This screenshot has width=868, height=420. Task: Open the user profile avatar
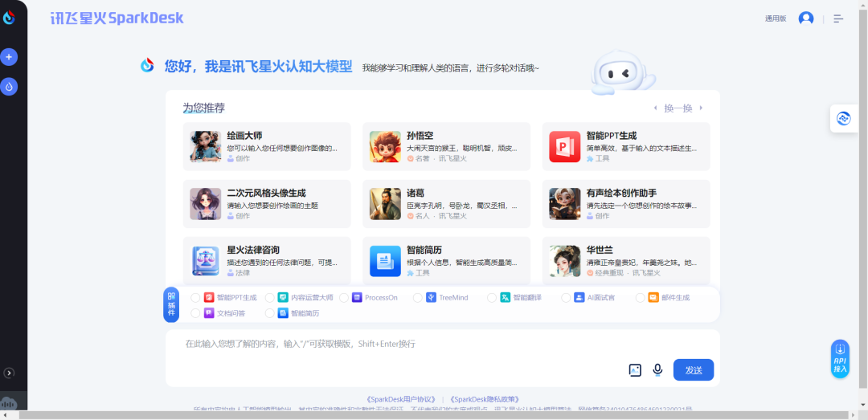[x=806, y=18]
